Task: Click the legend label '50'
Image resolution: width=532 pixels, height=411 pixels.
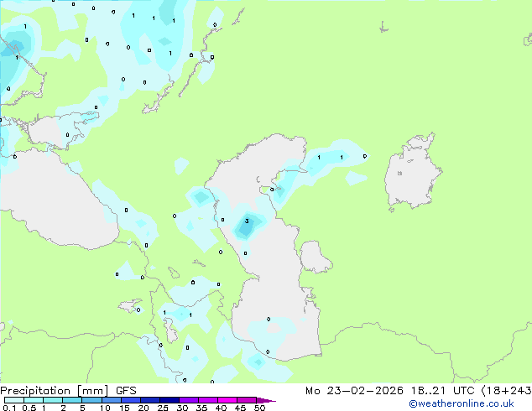Action: click(x=259, y=408)
